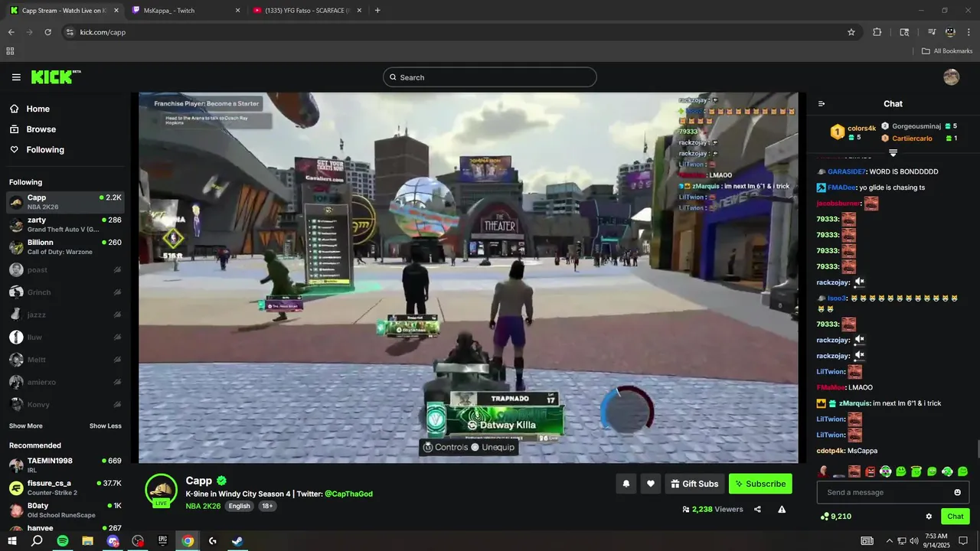Viewport: 980px width, 551px height.
Task: Toggle stream notifications with the bell icon
Action: click(x=626, y=484)
